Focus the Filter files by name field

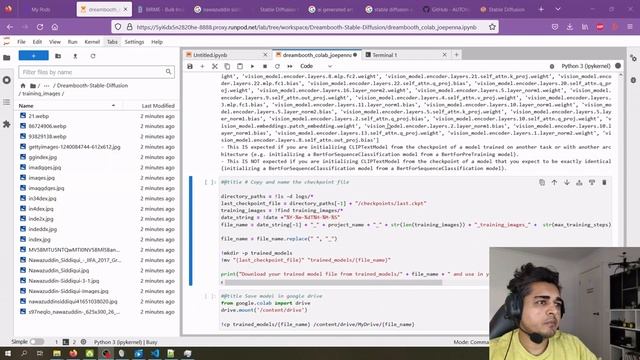96,72
